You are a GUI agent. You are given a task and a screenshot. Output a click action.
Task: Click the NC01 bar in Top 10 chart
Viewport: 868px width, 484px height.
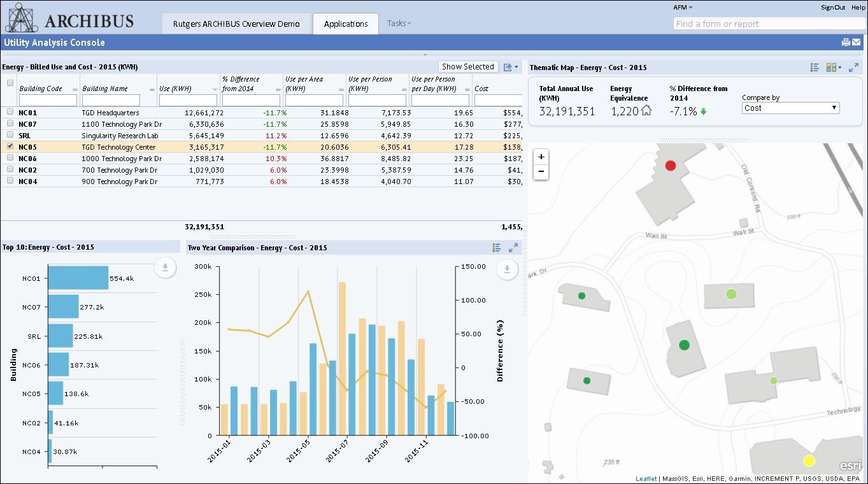coord(78,278)
